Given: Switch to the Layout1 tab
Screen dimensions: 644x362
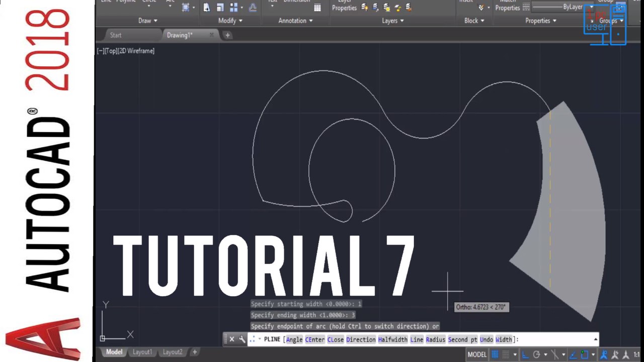Looking at the screenshot, I should 142,352.
